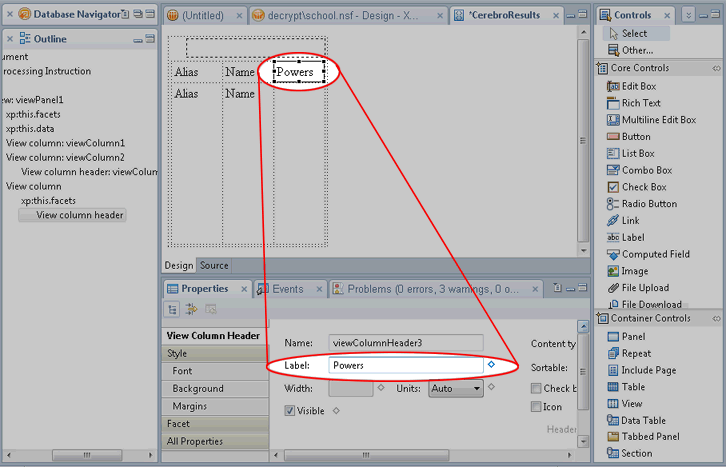Click the Properties panel horizontal scrollbar

[x=366, y=455]
